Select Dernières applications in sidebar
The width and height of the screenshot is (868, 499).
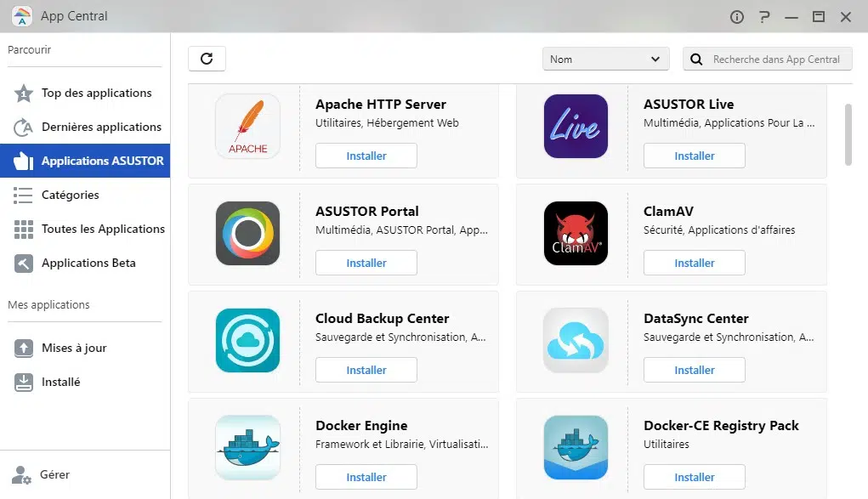pyautogui.click(x=85, y=127)
